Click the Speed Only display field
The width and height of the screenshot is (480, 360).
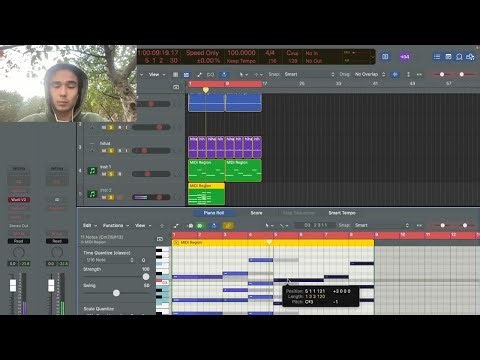(202, 53)
